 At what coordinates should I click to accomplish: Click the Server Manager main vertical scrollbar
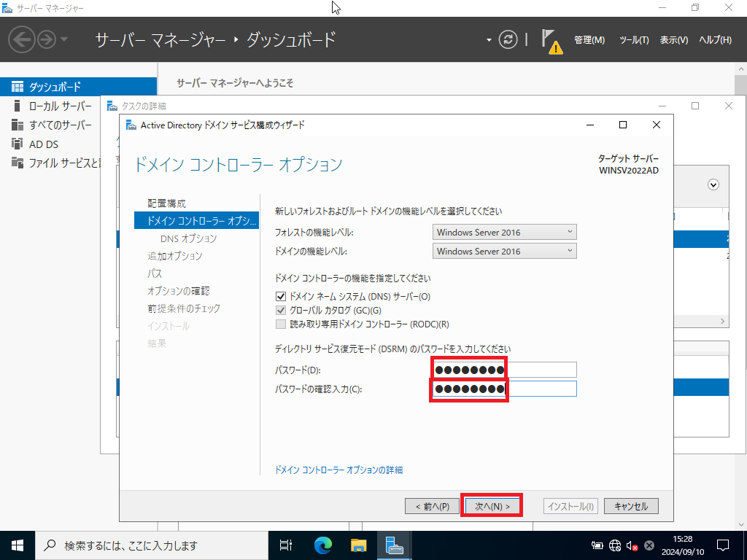click(x=741, y=296)
